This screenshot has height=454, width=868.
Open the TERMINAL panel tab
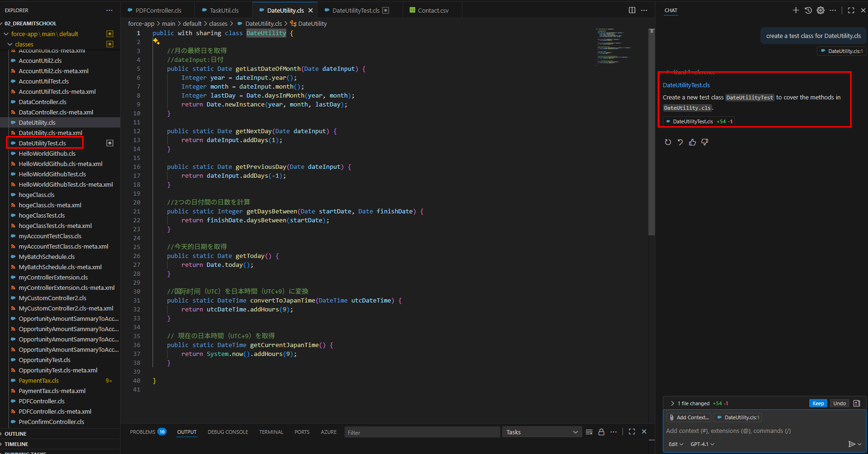click(x=271, y=432)
